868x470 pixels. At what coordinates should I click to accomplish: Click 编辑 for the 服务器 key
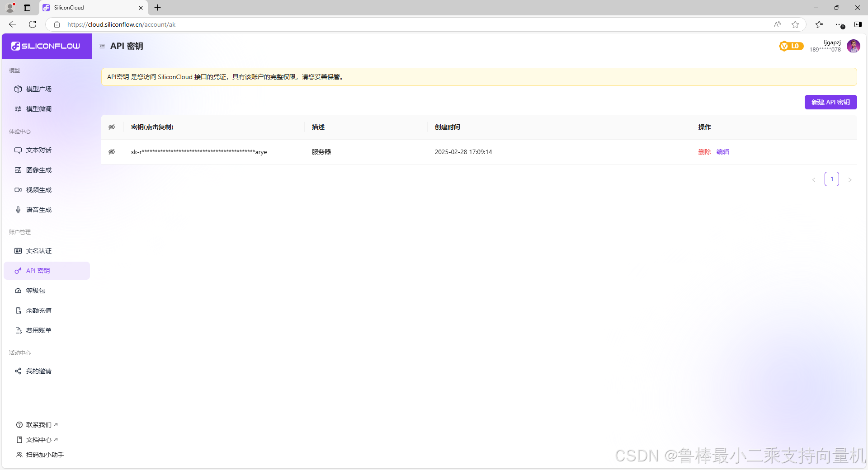click(722, 152)
